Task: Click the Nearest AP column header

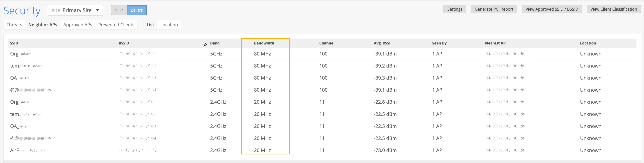Action: click(495, 43)
